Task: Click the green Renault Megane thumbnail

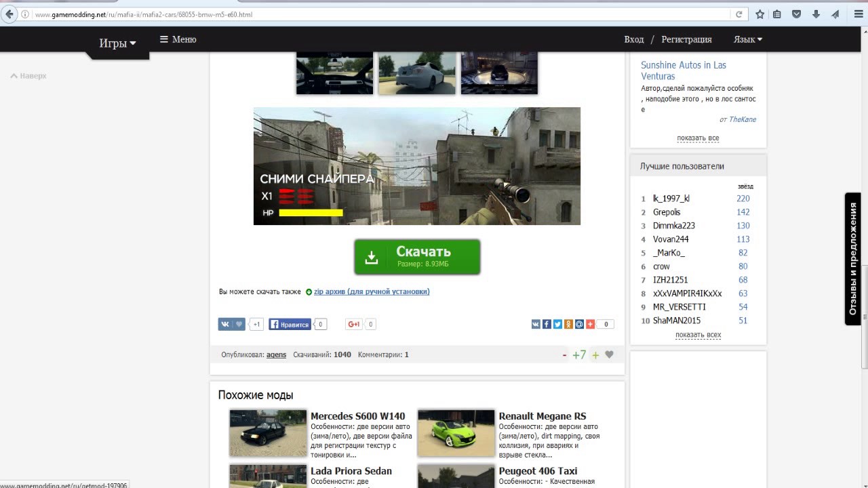Action: tap(456, 433)
